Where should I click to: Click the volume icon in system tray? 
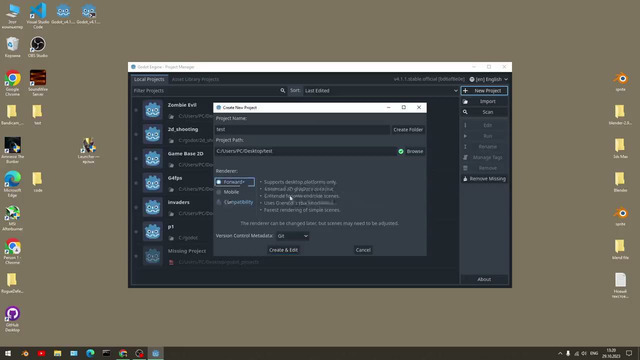584,353
